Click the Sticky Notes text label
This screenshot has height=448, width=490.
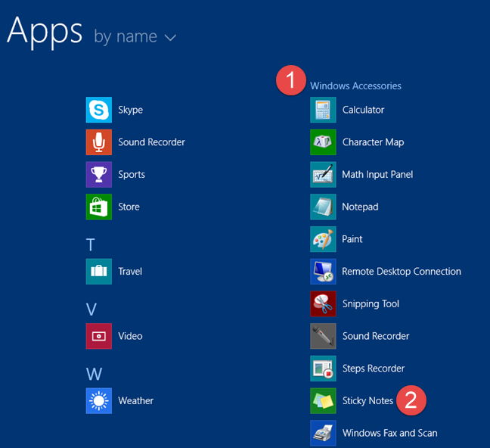367,401
